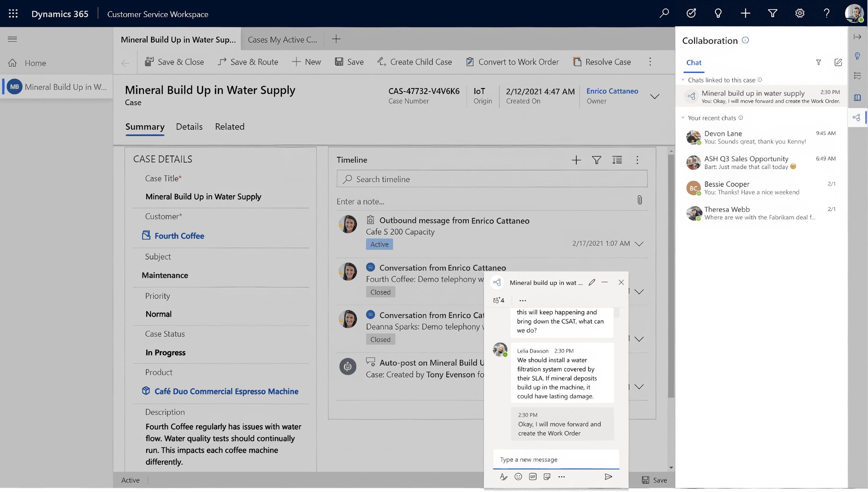Add a timeline record with plus icon
Screen dimensions: 868x492
pos(576,160)
